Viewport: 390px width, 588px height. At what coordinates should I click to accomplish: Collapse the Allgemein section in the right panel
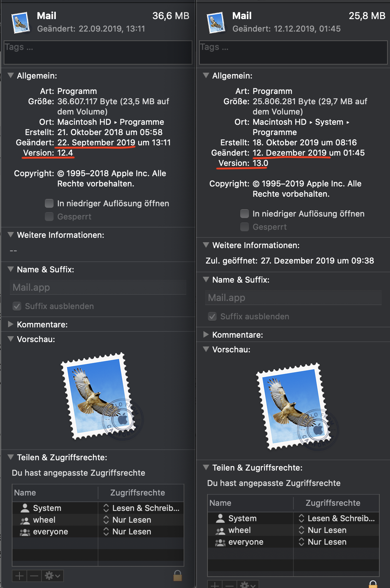206,75
